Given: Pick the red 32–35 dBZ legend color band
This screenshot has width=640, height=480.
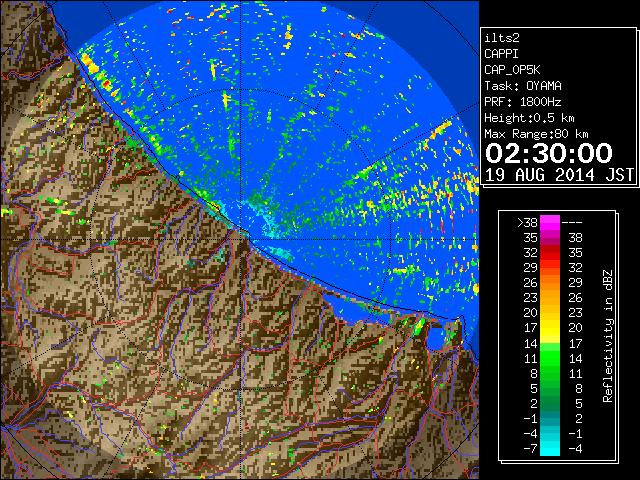Looking at the screenshot, I should (x=550, y=253).
